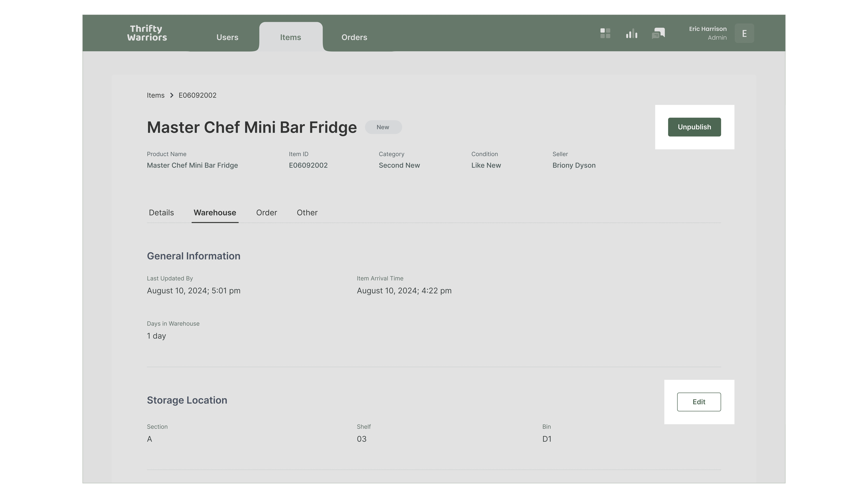Click the Thrifty Warriors logo

coord(147,33)
